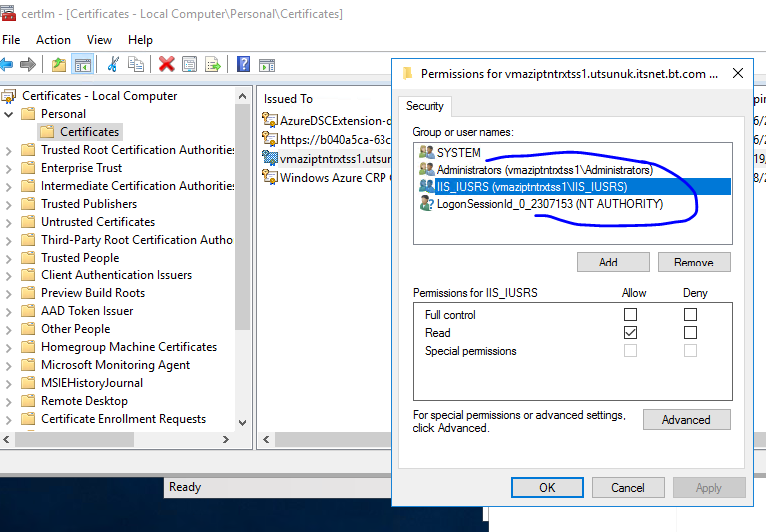This screenshot has height=532, width=766.
Task: Expand Client Authentication Issuers node
Action: click(x=8, y=276)
